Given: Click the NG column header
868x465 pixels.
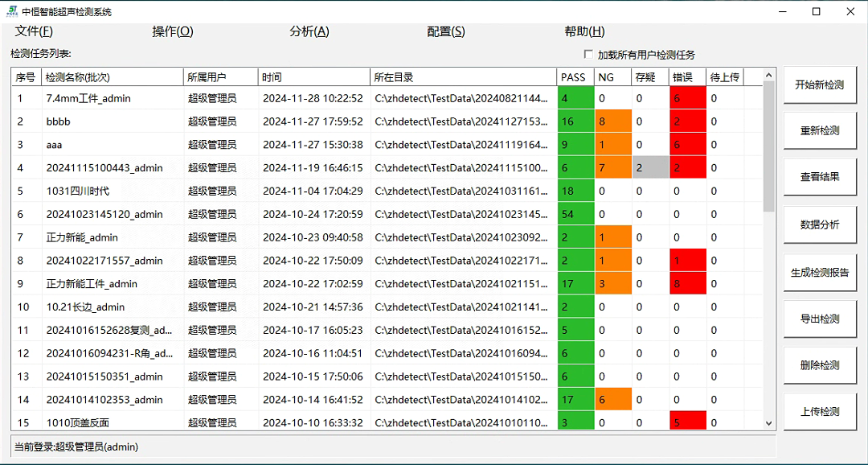Looking at the screenshot, I should click(612, 77).
